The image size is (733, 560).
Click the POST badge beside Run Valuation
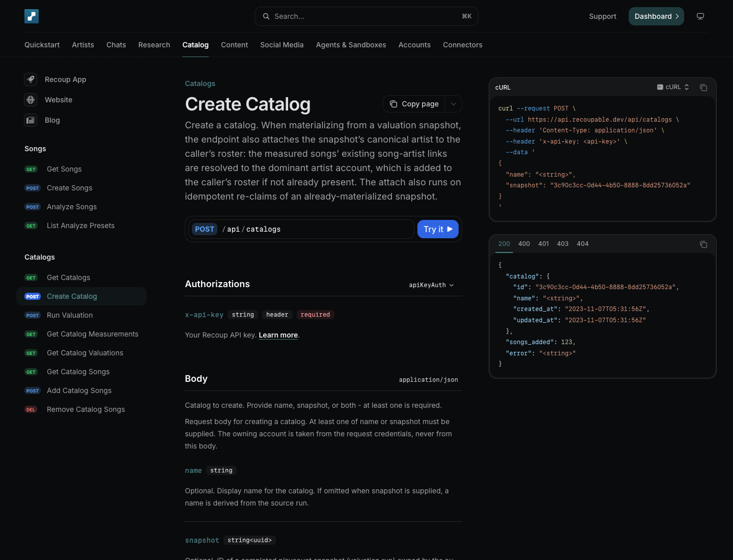[x=33, y=315]
